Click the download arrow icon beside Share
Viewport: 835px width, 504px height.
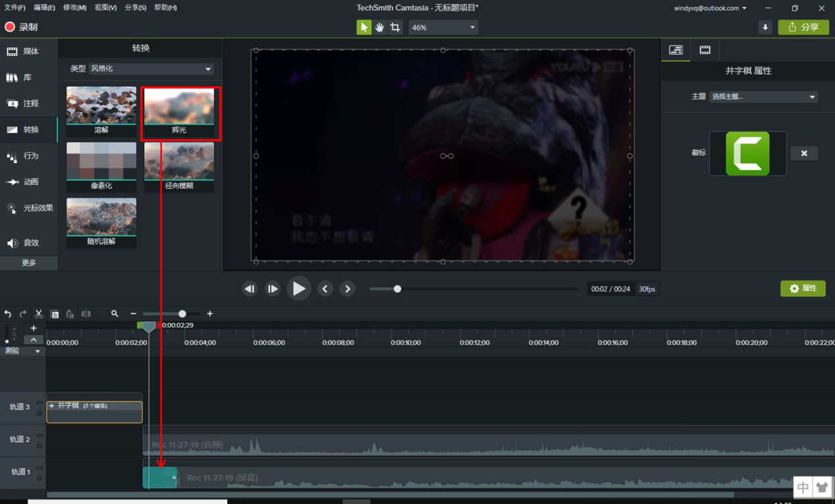[x=765, y=28]
